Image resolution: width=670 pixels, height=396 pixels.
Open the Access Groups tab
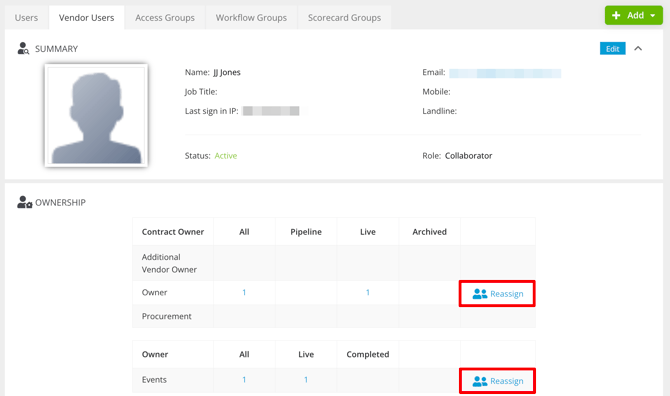(x=165, y=18)
